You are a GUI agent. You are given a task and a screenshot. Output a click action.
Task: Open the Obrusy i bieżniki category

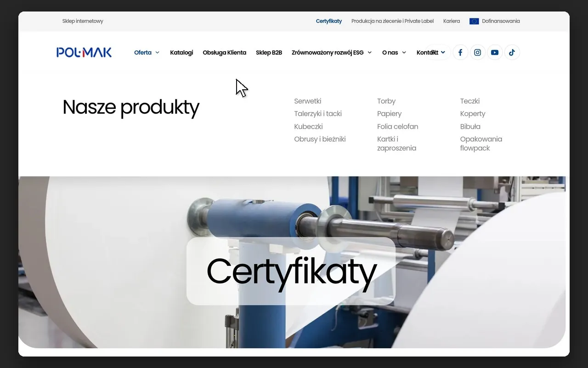click(x=320, y=139)
